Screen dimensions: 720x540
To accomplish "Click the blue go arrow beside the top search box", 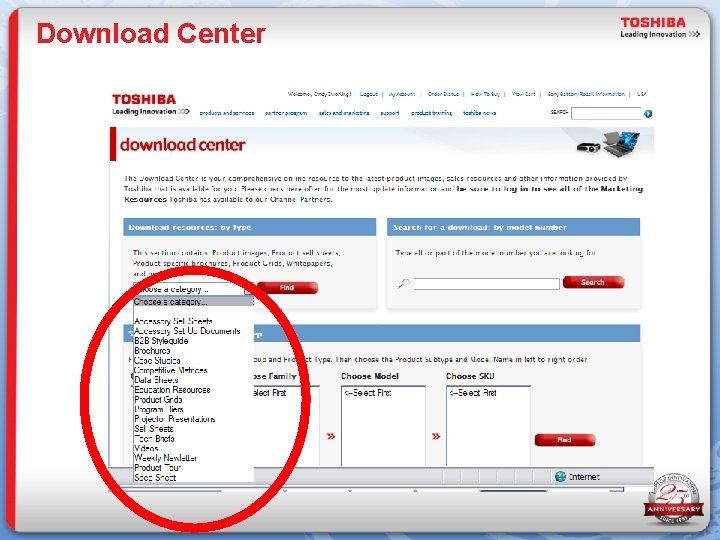I will pos(648,113).
